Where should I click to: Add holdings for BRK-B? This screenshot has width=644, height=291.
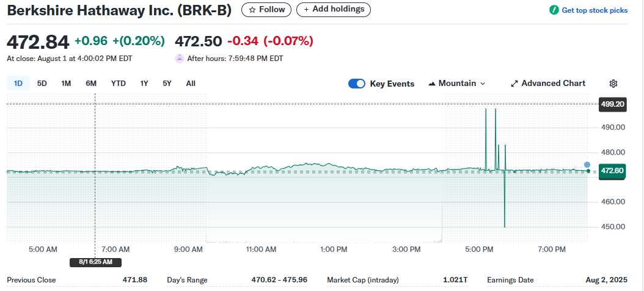coord(334,9)
